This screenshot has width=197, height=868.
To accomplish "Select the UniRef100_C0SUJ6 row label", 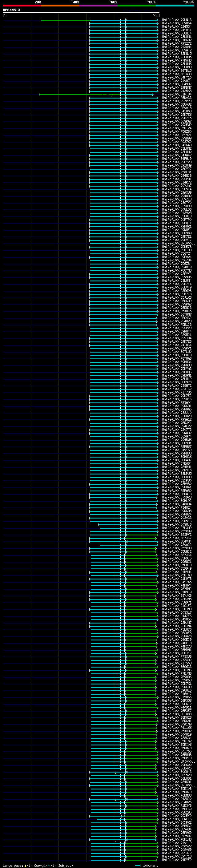I will (x=176, y=525).
